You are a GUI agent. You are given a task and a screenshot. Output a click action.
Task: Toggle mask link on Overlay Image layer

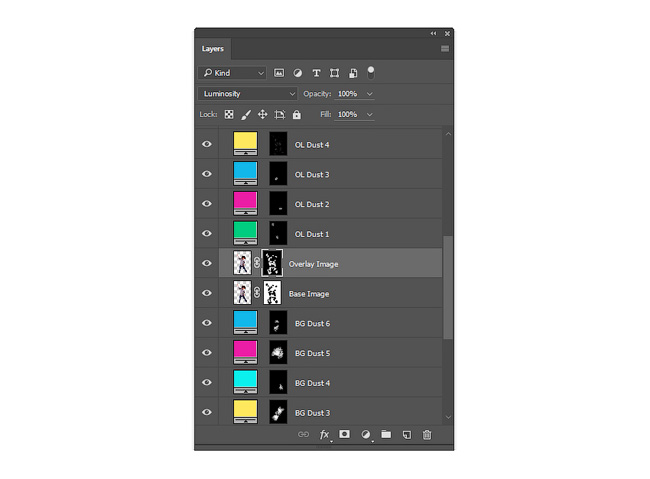point(257,263)
